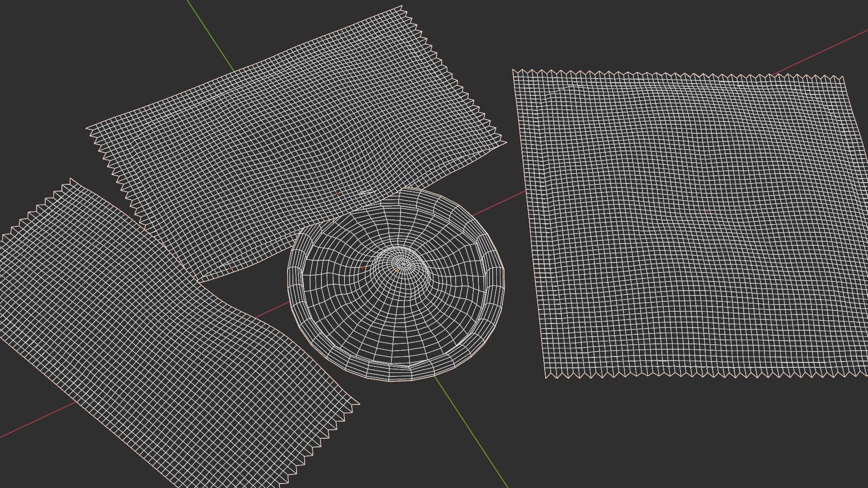Click origin dot near top cloth's lower-left corner
Viewport: 868px width, 488px height.
coord(230,269)
